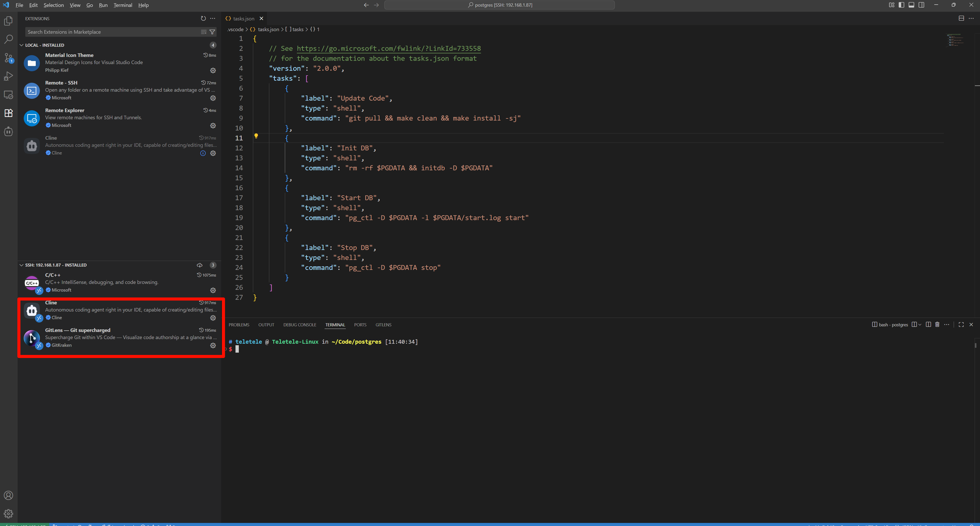Toggle bottom panel visibility
The image size is (980, 526).
click(x=912, y=5)
